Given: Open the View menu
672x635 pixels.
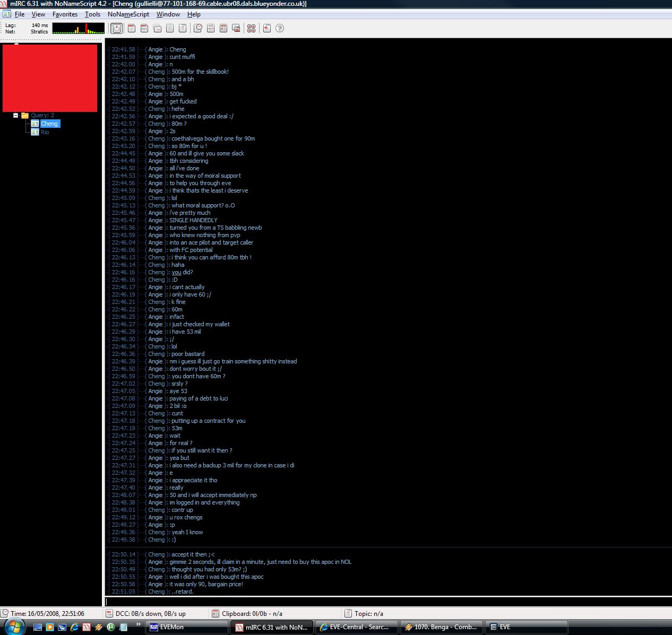Looking at the screenshot, I should pyautogui.click(x=38, y=14).
